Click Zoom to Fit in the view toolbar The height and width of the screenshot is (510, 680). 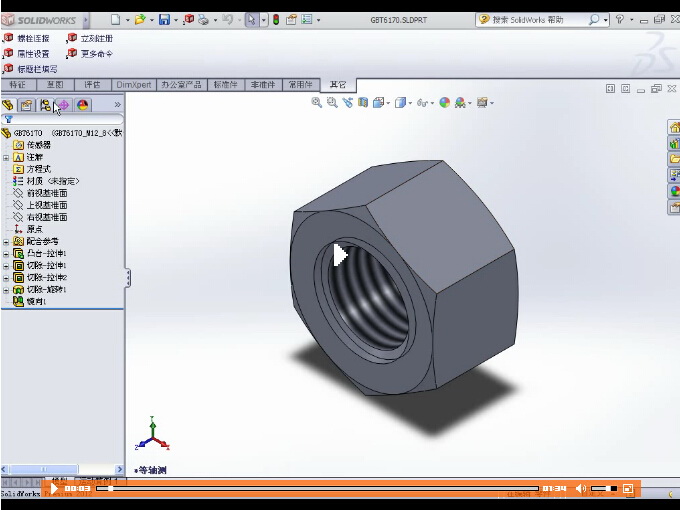click(317, 102)
